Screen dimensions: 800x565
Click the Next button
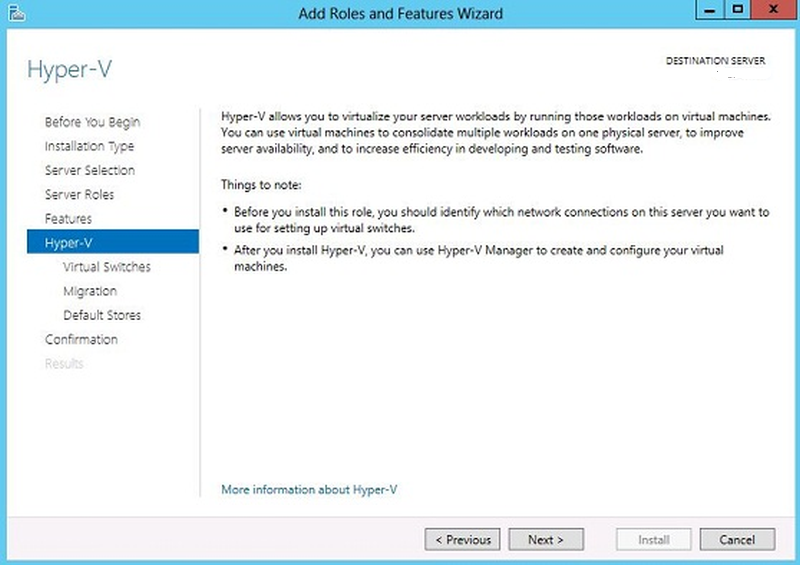(546, 539)
